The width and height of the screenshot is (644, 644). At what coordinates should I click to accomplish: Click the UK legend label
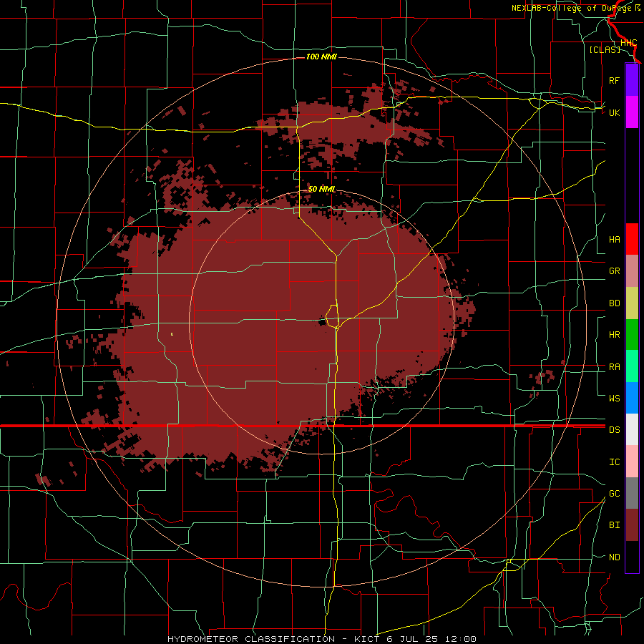click(x=614, y=112)
